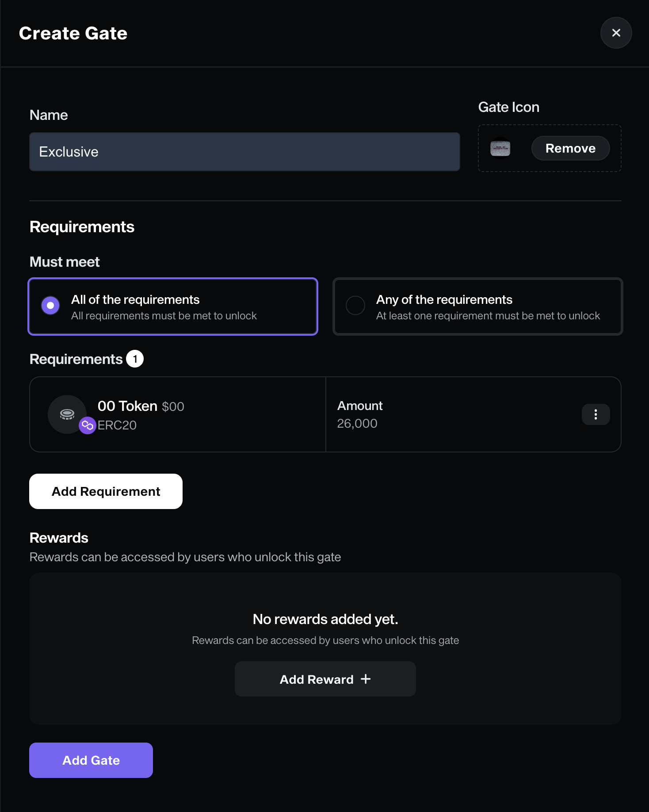
Task: Click the Polygon chain badge icon
Action: pyautogui.click(x=88, y=425)
